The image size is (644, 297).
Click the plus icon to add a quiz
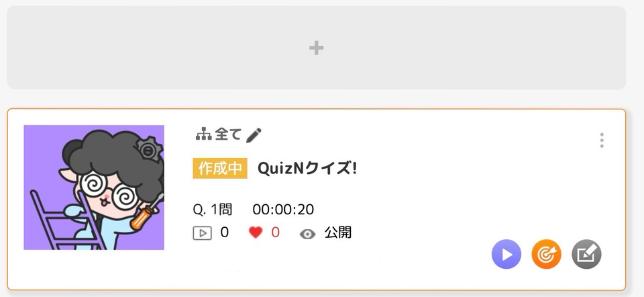[316, 48]
